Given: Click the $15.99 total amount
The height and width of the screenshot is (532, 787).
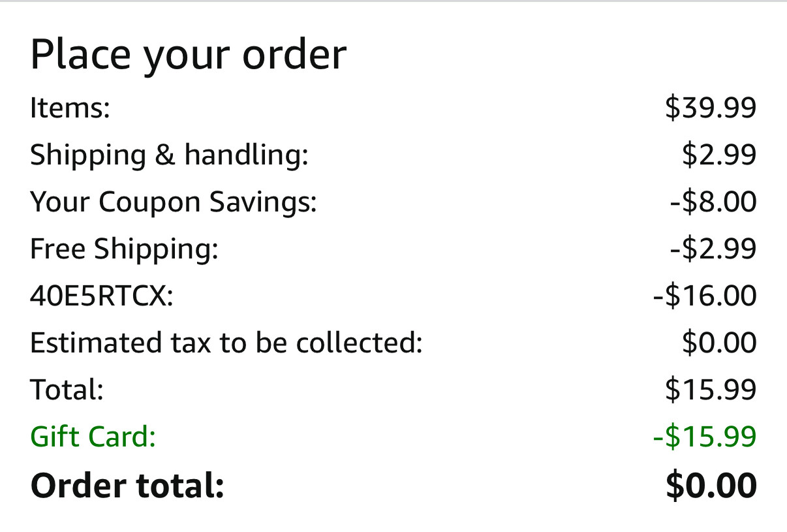Looking at the screenshot, I should pyautogui.click(x=711, y=390).
